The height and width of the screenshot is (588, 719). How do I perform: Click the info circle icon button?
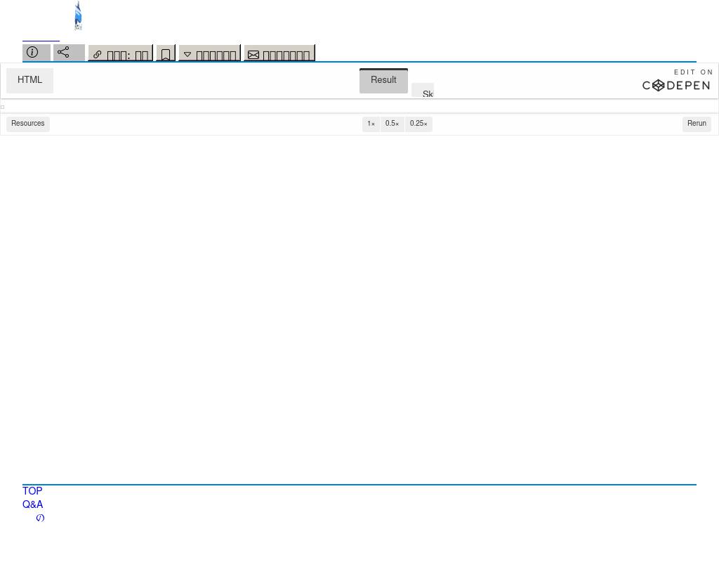pyautogui.click(x=36, y=53)
